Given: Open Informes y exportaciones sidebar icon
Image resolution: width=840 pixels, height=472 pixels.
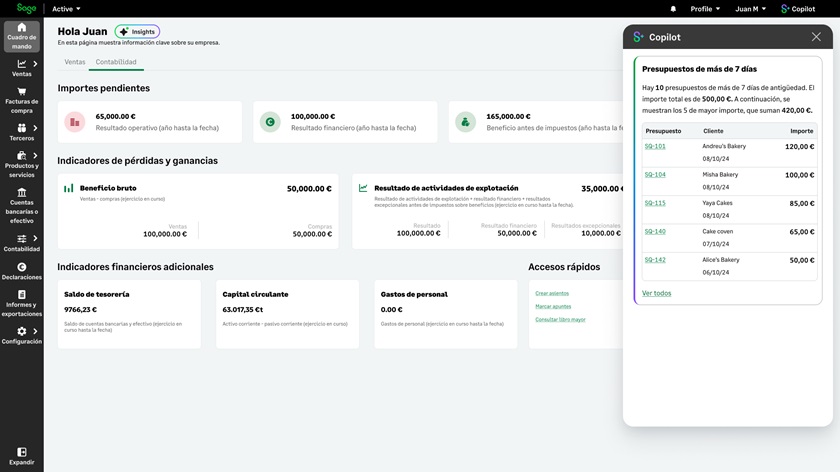Looking at the screenshot, I should click(x=21, y=295).
